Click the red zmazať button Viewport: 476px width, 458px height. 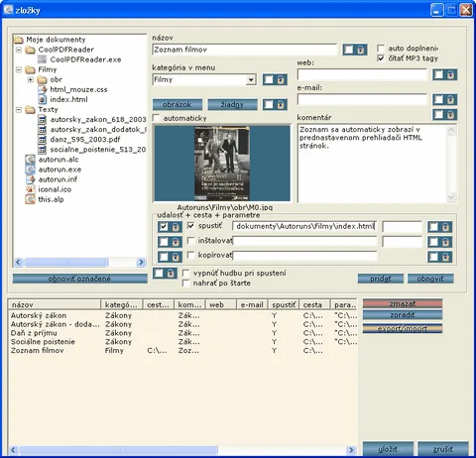(403, 303)
